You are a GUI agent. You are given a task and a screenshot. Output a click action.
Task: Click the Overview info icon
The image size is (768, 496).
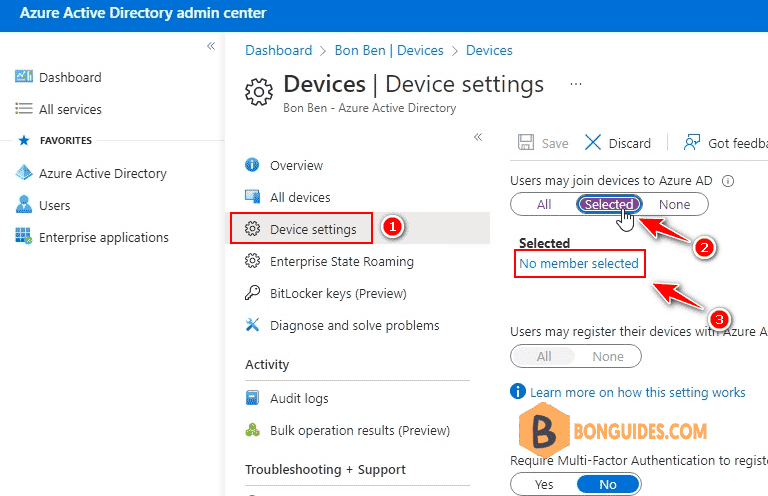pyautogui.click(x=252, y=165)
